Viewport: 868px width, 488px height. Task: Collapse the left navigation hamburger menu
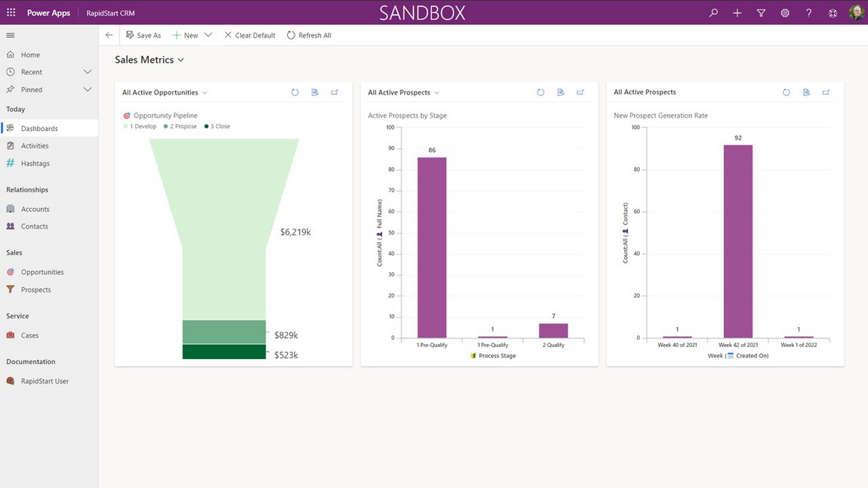coord(10,35)
